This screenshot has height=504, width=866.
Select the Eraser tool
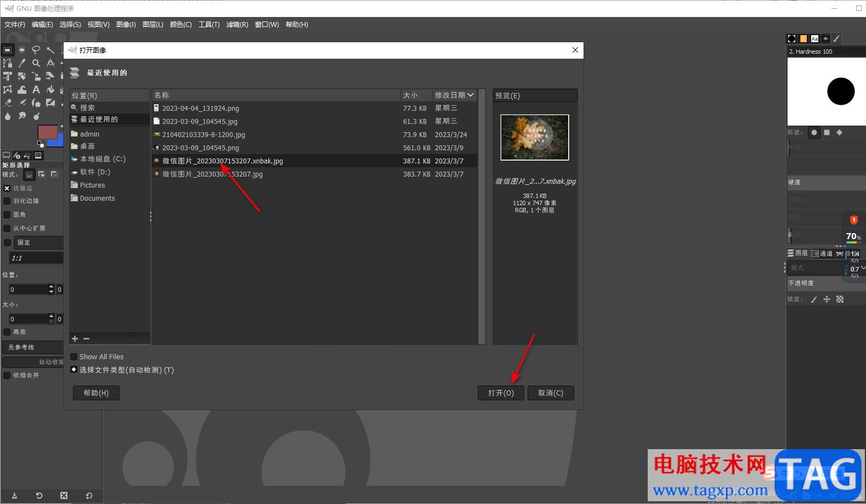pos(8,103)
